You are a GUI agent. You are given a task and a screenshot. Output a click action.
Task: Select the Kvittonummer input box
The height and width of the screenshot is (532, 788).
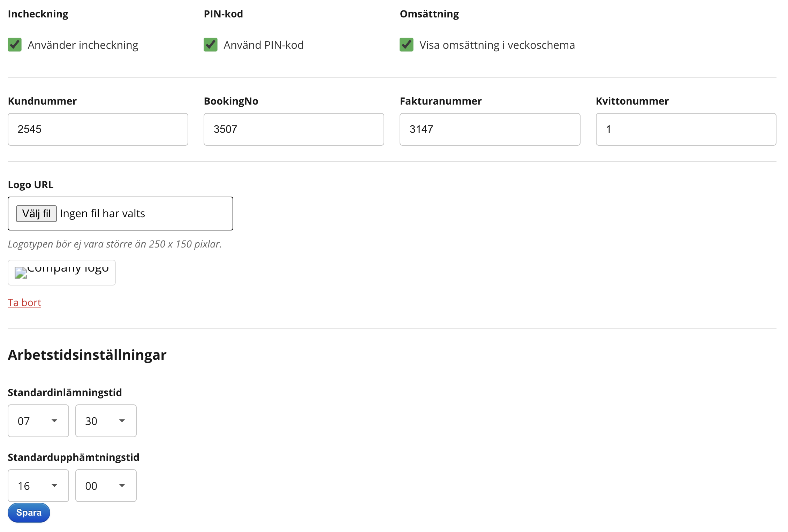(686, 129)
